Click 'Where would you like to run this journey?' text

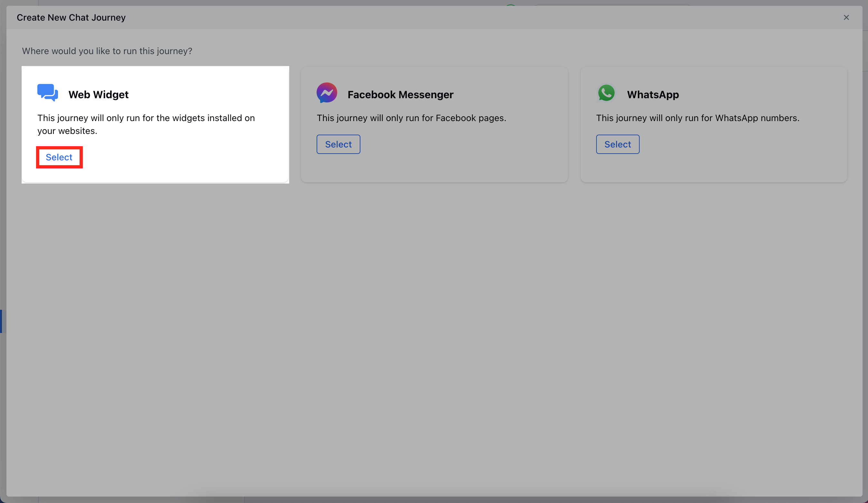[107, 51]
